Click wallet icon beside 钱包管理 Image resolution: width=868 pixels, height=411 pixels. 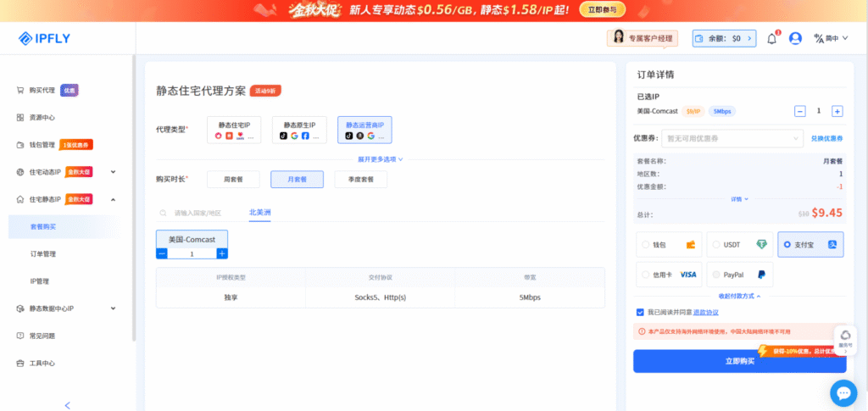point(20,145)
